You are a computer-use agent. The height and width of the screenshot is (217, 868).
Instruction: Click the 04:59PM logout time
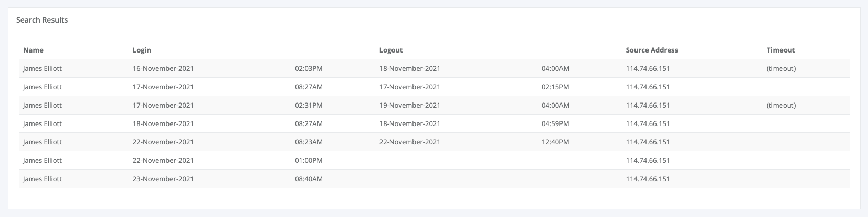[x=555, y=123]
